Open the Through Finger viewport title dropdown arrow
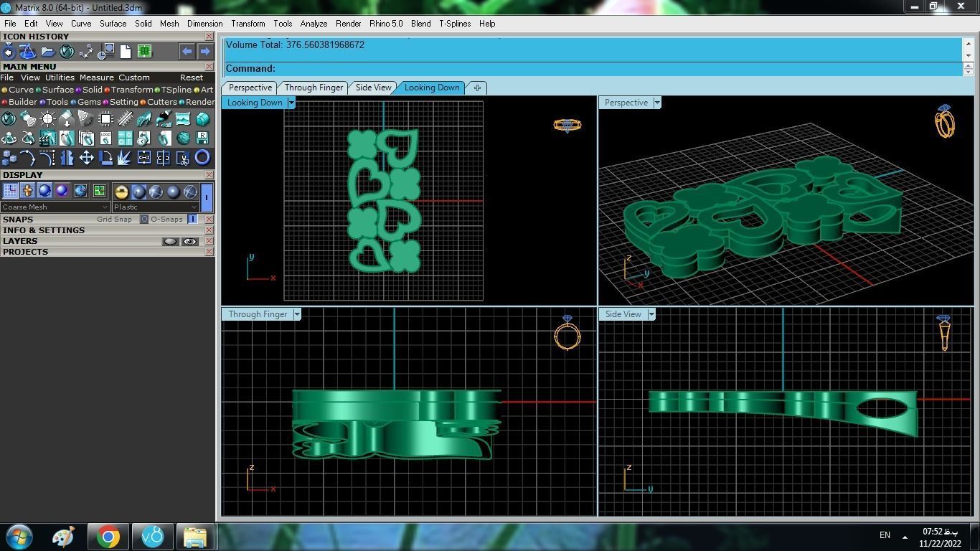 [297, 314]
